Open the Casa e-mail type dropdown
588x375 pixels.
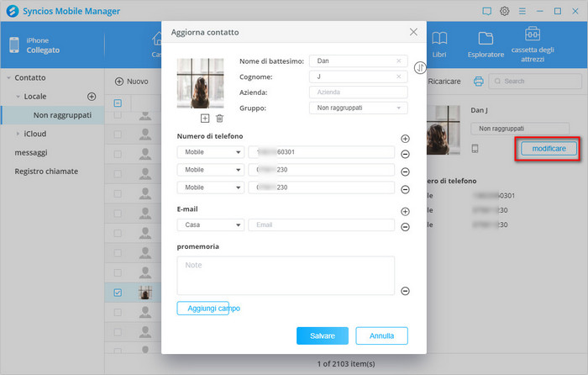[210, 225]
